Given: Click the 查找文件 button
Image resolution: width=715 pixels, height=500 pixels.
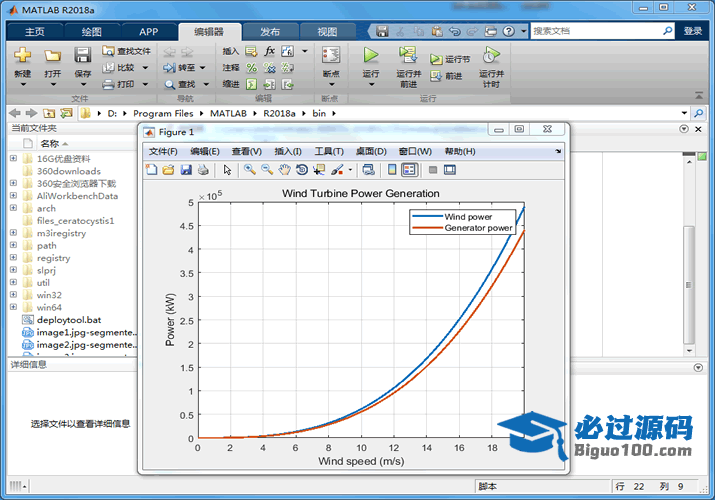Looking at the screenshot, I should pos(126,51).
